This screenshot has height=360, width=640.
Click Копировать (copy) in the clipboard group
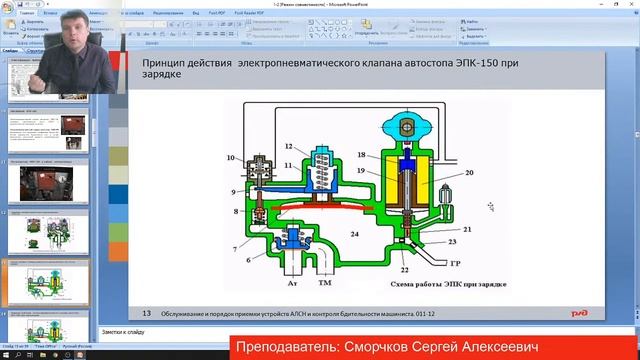tap(35, 29)
